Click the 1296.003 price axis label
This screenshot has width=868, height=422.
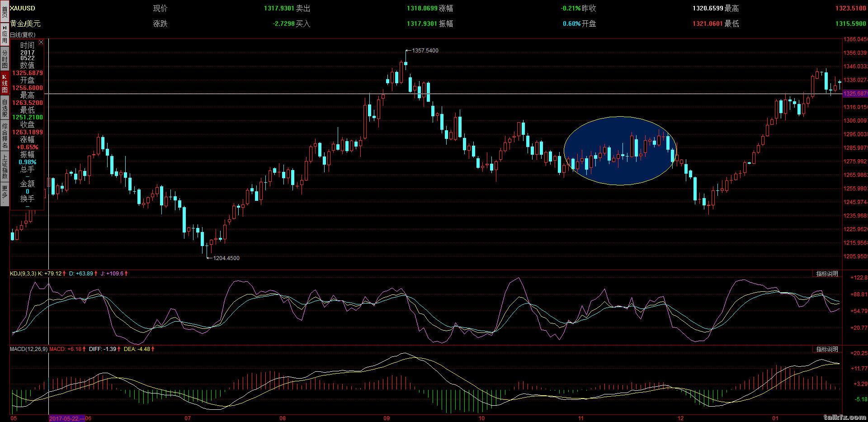(x=855, y=134)
